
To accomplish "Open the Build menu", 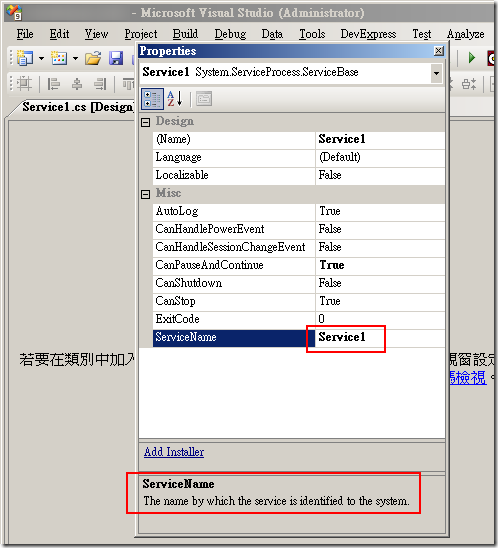I will [x=185, y=34].
